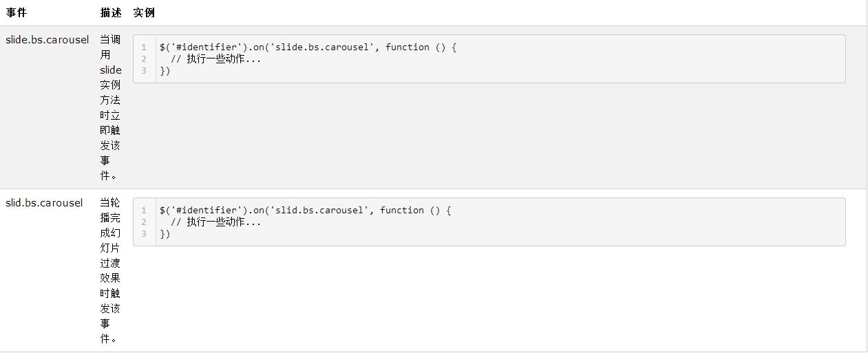Select the slid.bs.carousel event name cell
Image resolution: width=868 pixels, height=353 pixels.
click(44, 203)
